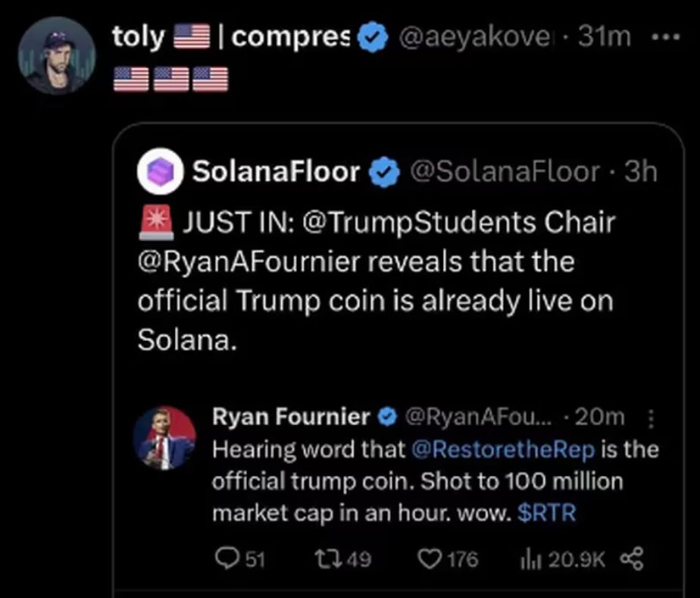700x598 pixels.
Task: Like Ryan Fournier's tweet via the heart icon
Action: click(x=430, y=560)
